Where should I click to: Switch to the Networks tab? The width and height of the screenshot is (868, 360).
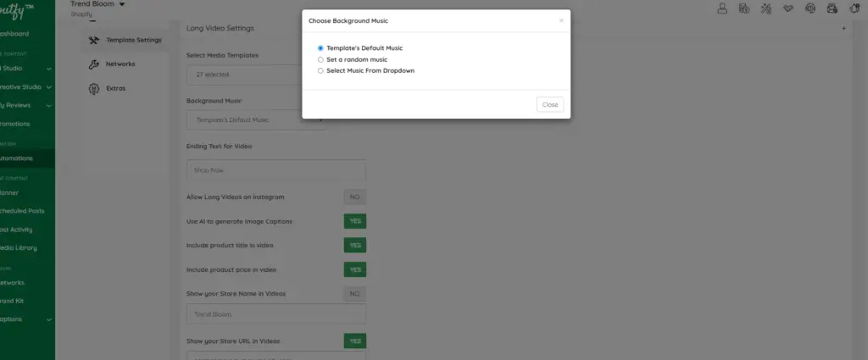[125, 64]
